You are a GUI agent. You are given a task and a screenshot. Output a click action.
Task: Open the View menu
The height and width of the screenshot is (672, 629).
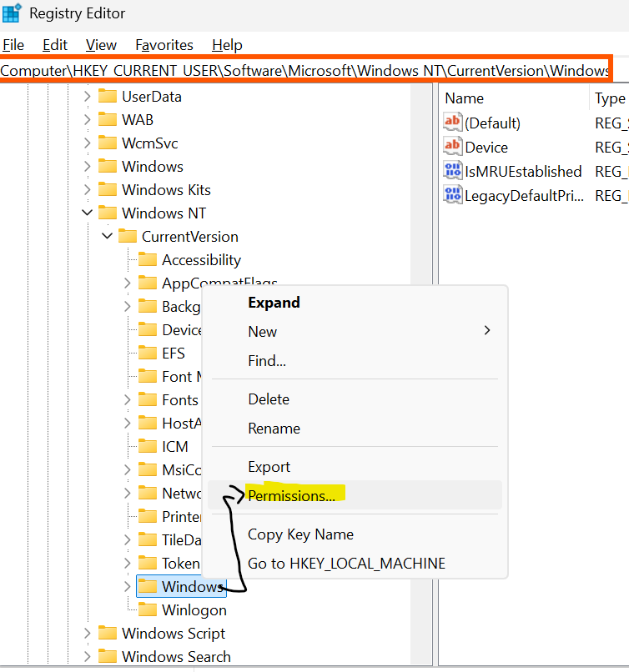point(101,45)
